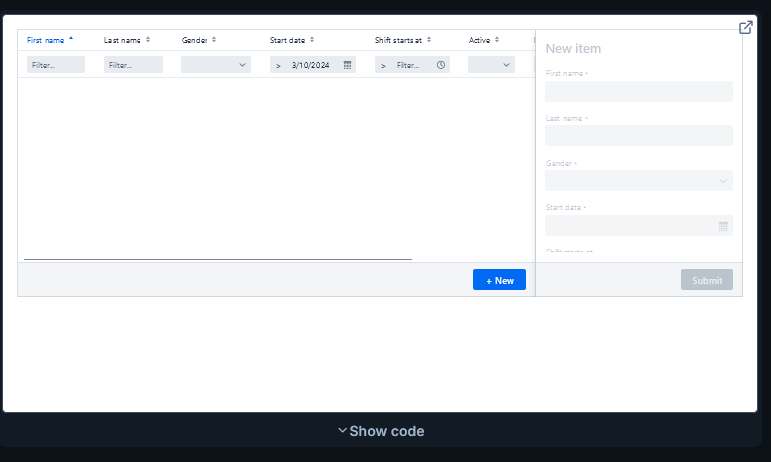Click the form Start date calendar icon
This screenshot has height=462, width=771.
[723, 226]
